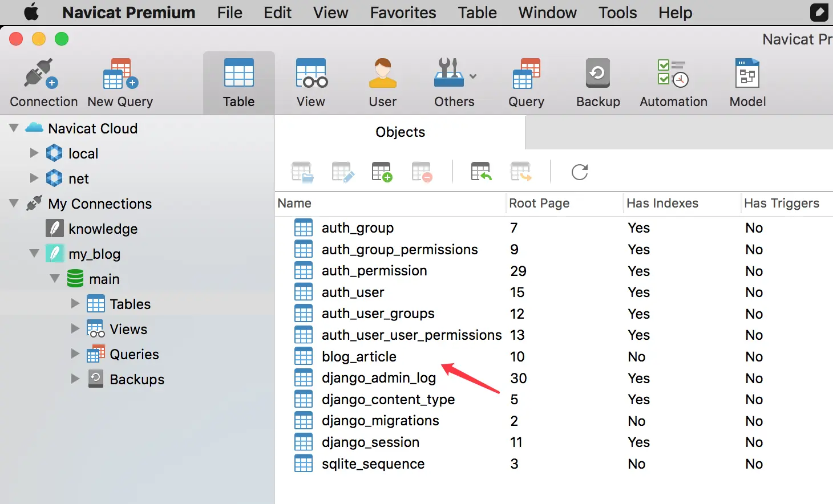Screen dimensions: 833x504
Task: Click the Delete Table minus icon
Action: pos(422,172)
